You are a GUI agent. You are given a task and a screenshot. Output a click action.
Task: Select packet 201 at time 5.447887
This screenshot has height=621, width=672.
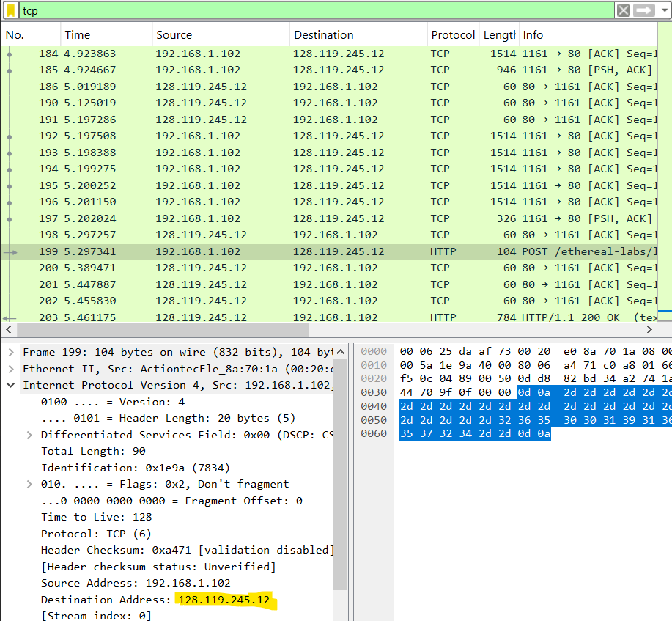click(329, 284)
